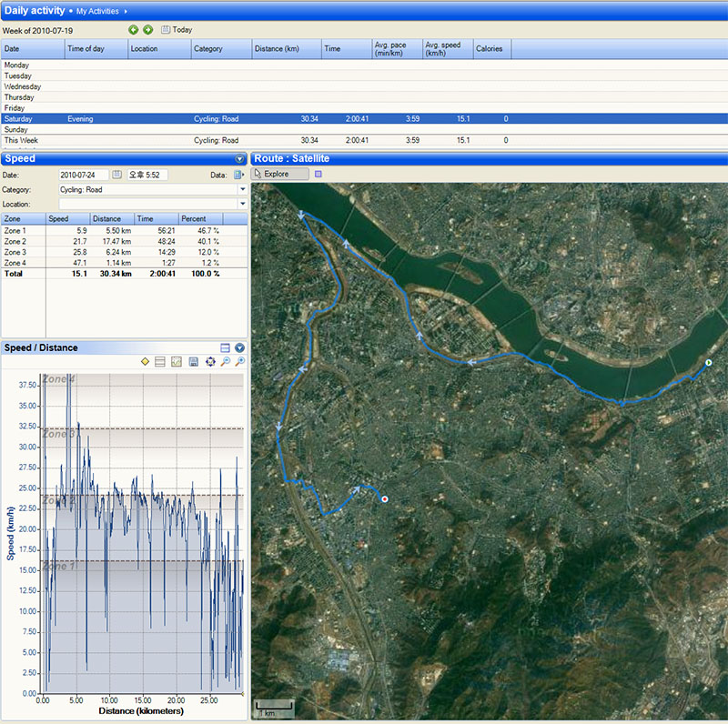The image size is (728, 724).
Task: Expand the Location dropdown in Speed panel
Action: [242, 204]
